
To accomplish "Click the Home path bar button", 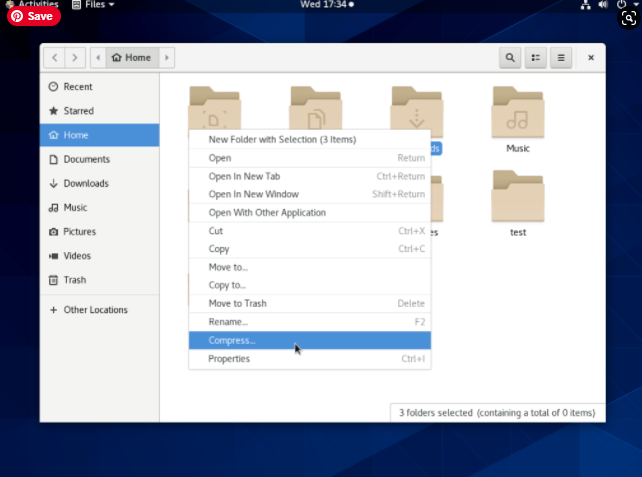I will pyautogui.click(x=132, y=58).
